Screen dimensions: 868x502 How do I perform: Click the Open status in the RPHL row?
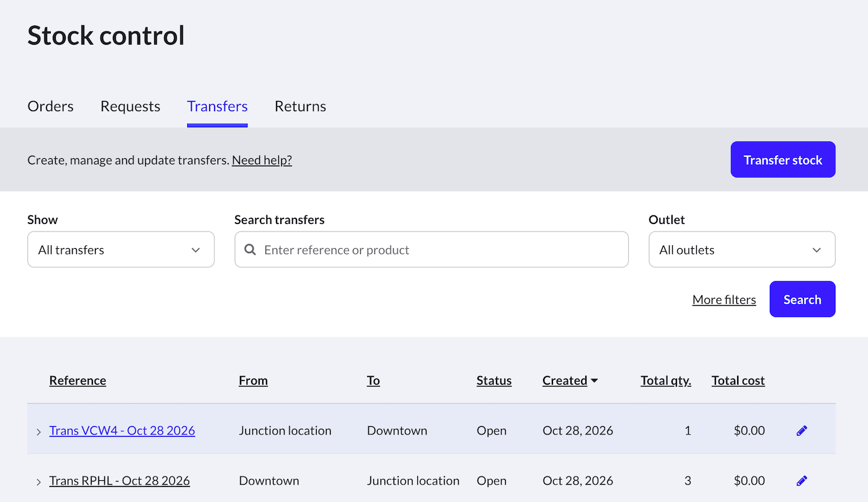492,481
